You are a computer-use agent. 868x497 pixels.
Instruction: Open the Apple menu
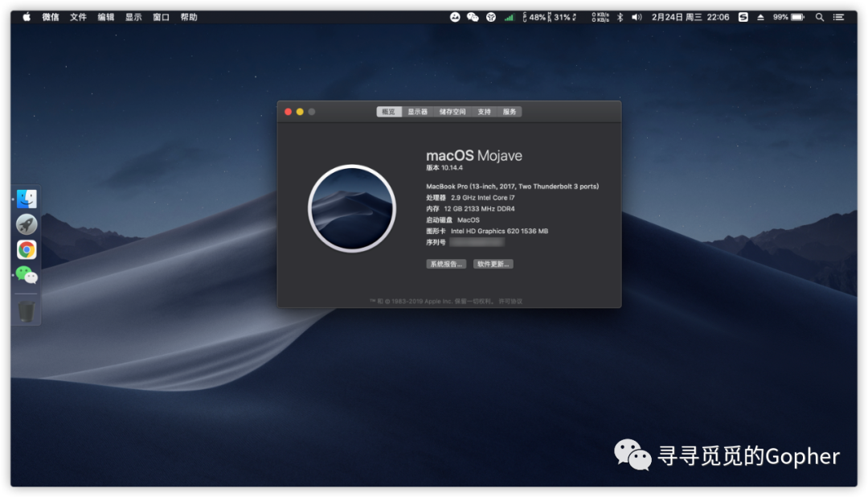[x=26, y=17]
